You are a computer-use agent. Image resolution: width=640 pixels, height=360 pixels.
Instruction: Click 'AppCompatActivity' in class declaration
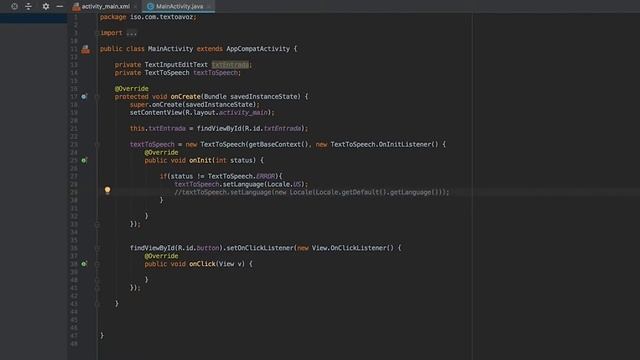pyautogui.click(x=258, y=49)
